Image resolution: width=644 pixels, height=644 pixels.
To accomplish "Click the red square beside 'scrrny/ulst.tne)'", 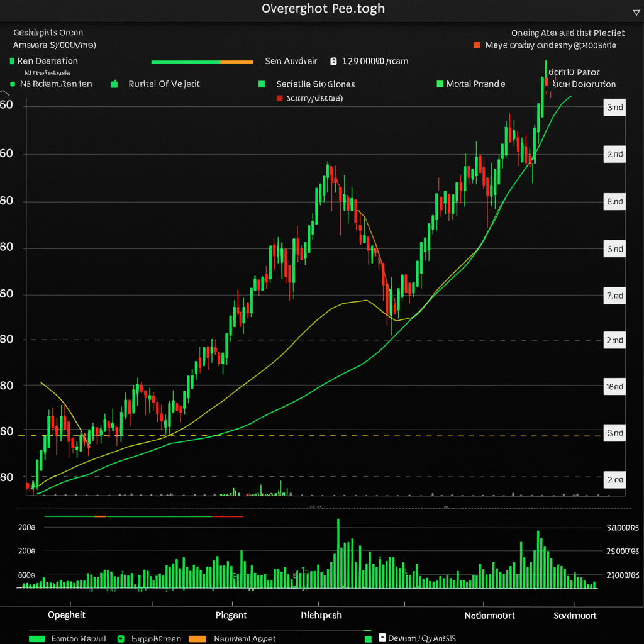I will [280, 98].
